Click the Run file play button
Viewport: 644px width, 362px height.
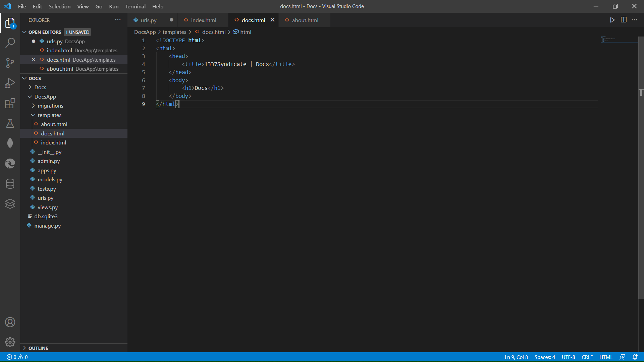tap(612, 20)
